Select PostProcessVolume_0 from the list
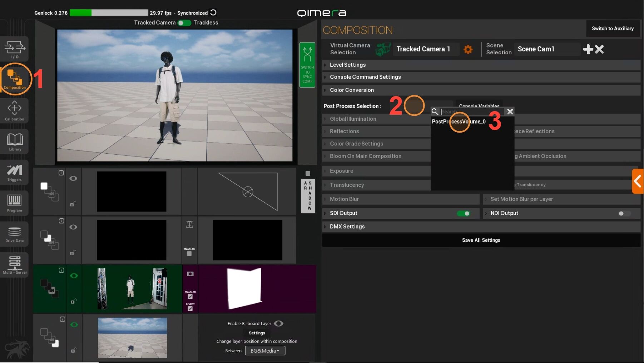 (459, 121)
